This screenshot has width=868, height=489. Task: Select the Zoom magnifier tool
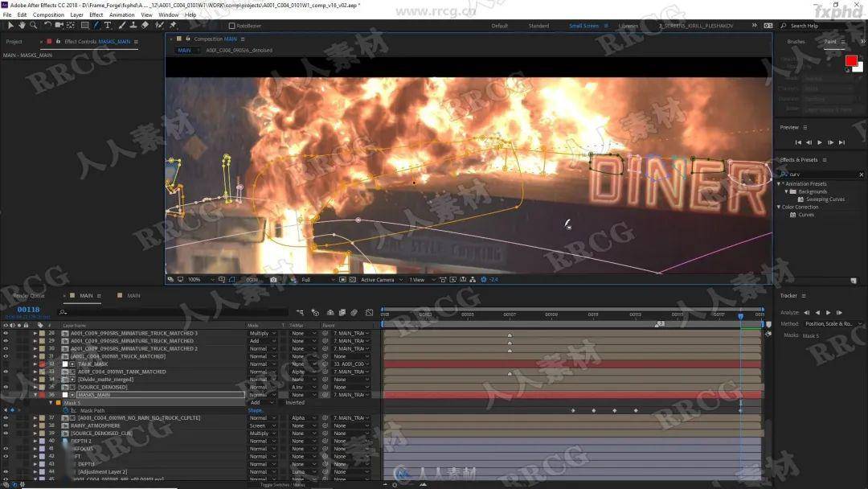pyautogui.click(x=31, y=25)
